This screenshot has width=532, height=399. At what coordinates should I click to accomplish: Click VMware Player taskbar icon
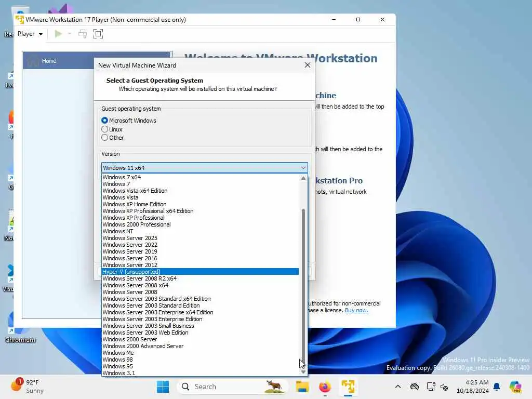point(348,387)
